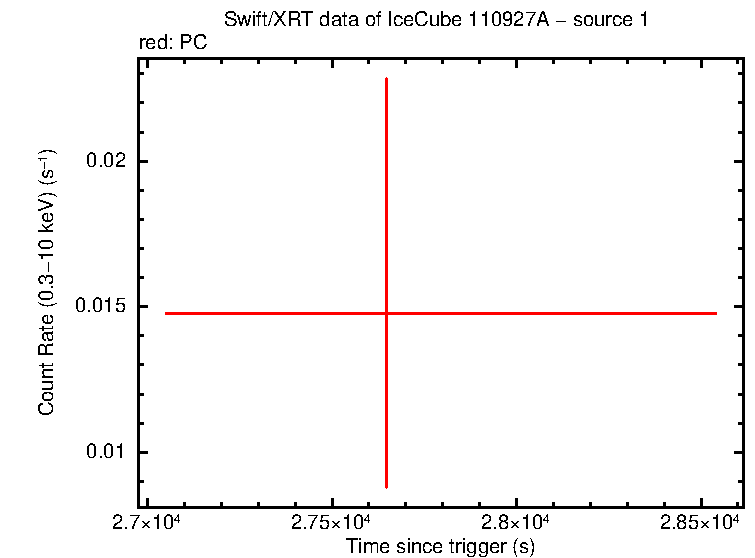This screenshot has width=755, height=558.
Task: Click the y-axis tick label 0.01
Action: (106, 451)
